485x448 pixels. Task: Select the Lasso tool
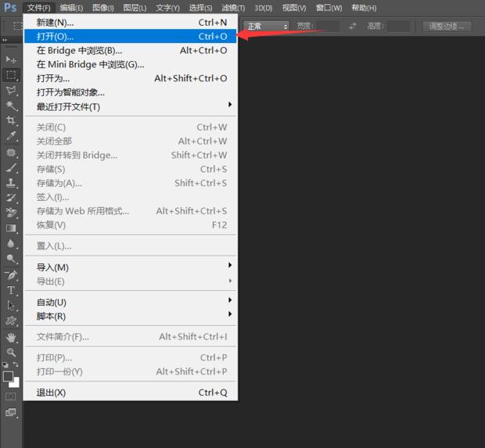coord(11,90)
